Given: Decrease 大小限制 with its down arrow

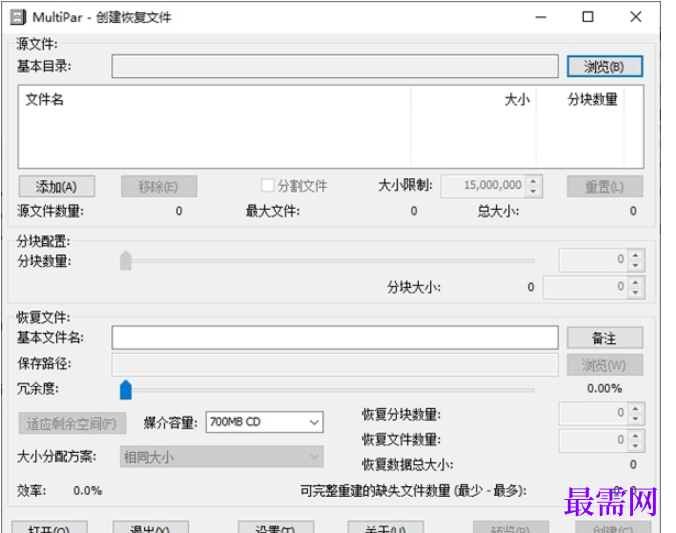Looking at the screenshot, I should point(534,191).
